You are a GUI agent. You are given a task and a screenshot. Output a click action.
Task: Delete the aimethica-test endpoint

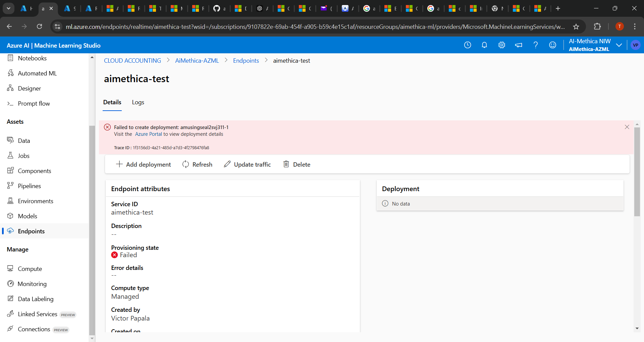297,164
